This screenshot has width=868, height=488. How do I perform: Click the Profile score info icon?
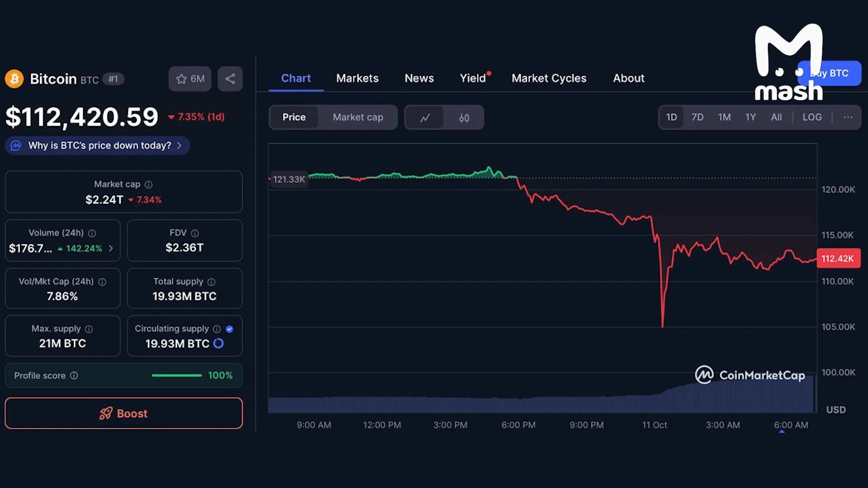(x=74, y=375)
